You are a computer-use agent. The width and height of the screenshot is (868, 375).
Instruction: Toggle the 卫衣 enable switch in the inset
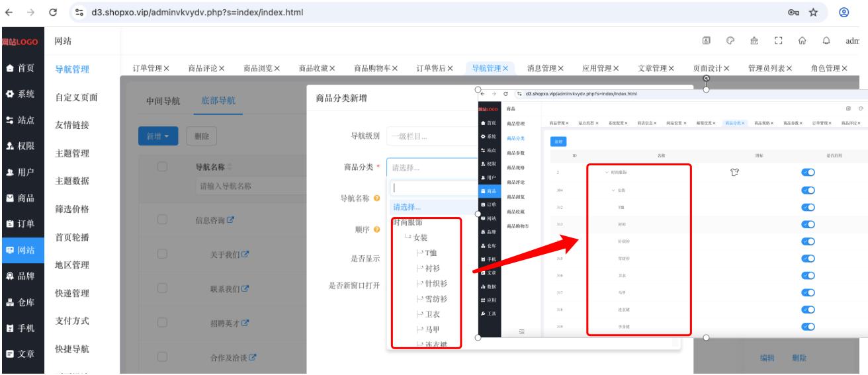[x=808, y=275]
